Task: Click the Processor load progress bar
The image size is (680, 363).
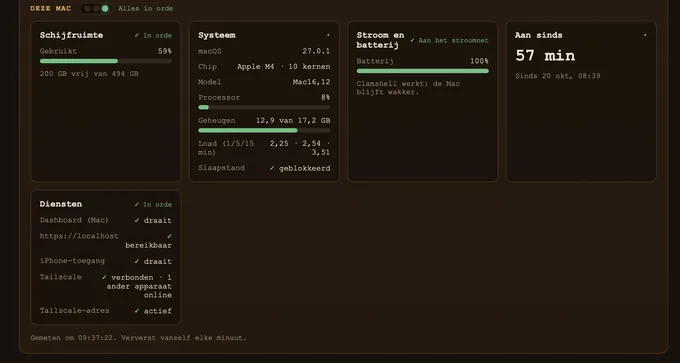Action: click(264, 107)
